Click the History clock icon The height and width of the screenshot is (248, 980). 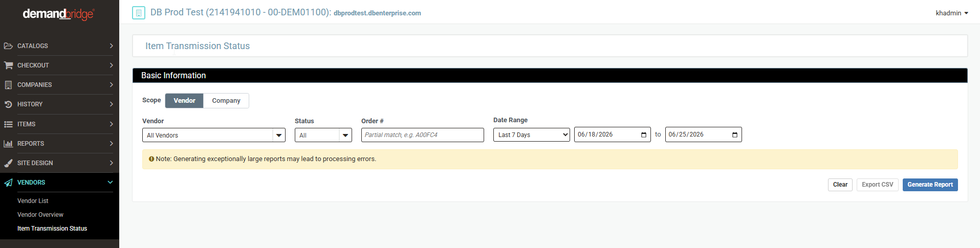click(8, 104)
